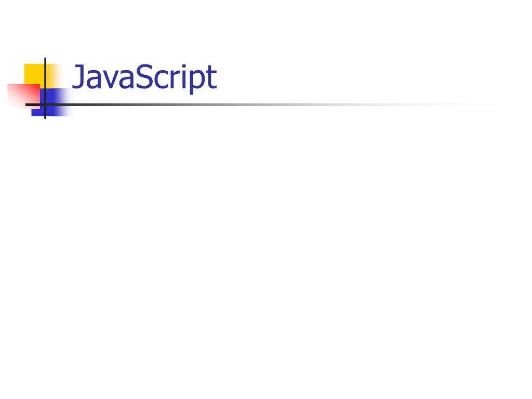The height and width of the screenshot is (399, 532).
Task: Click the empty slide body area
Action: click(266, 251)
